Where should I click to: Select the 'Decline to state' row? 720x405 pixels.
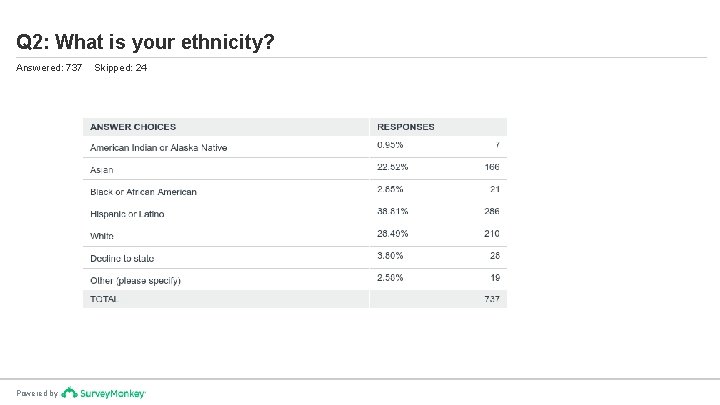click(122, 258)
